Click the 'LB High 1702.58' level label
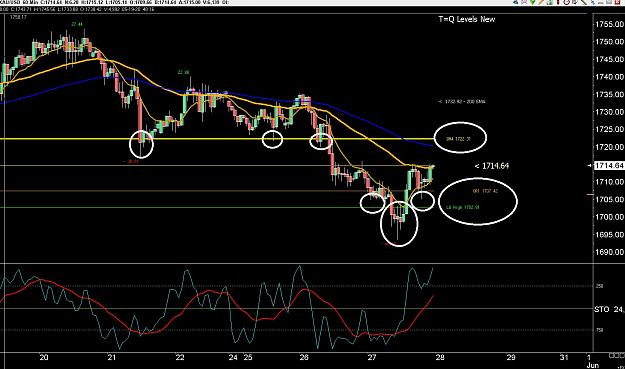The width and height of the screenshot is (625, 369). pos(462,207)
